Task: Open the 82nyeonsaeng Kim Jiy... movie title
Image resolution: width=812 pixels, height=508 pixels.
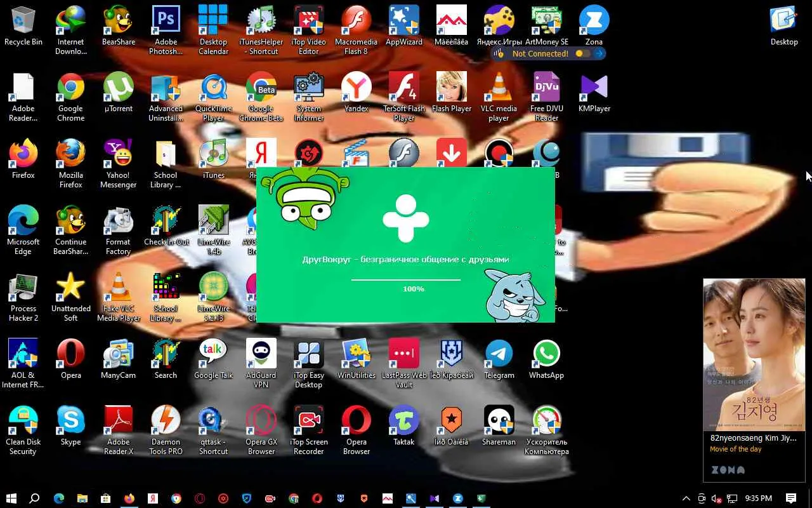Action: [x=754, y=438]
